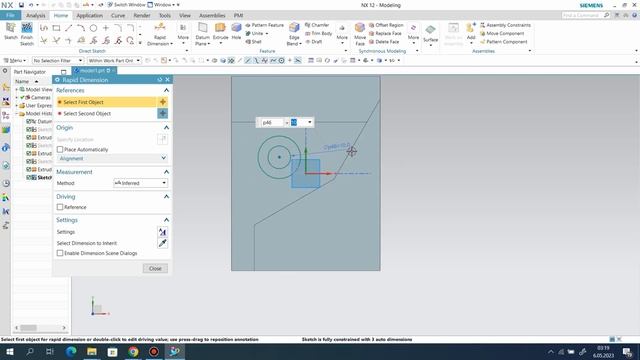Select the Point sketch tool

[106, 28]
